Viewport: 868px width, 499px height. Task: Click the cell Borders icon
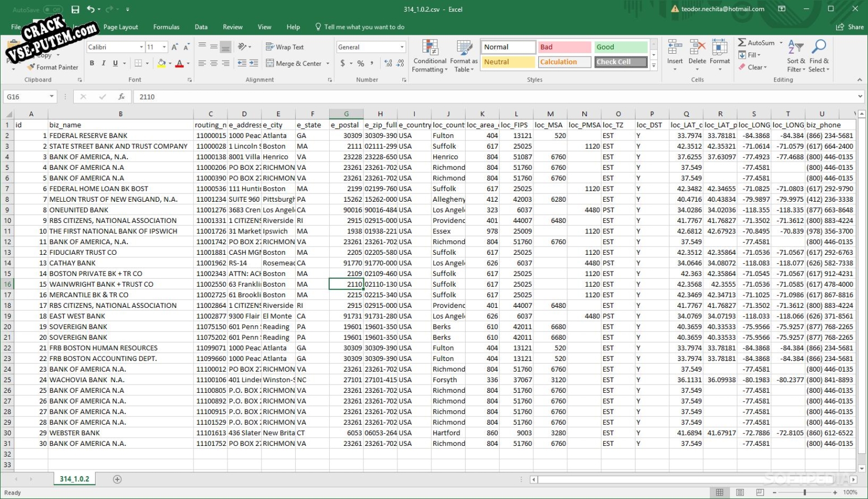pyautogui.click(x=138, y=64)
